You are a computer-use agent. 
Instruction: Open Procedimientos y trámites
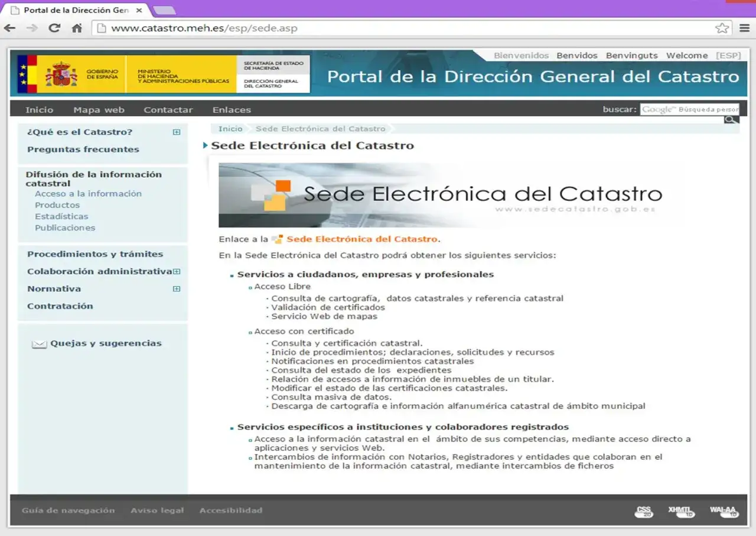pyautogui.click(x=95, y=254)
